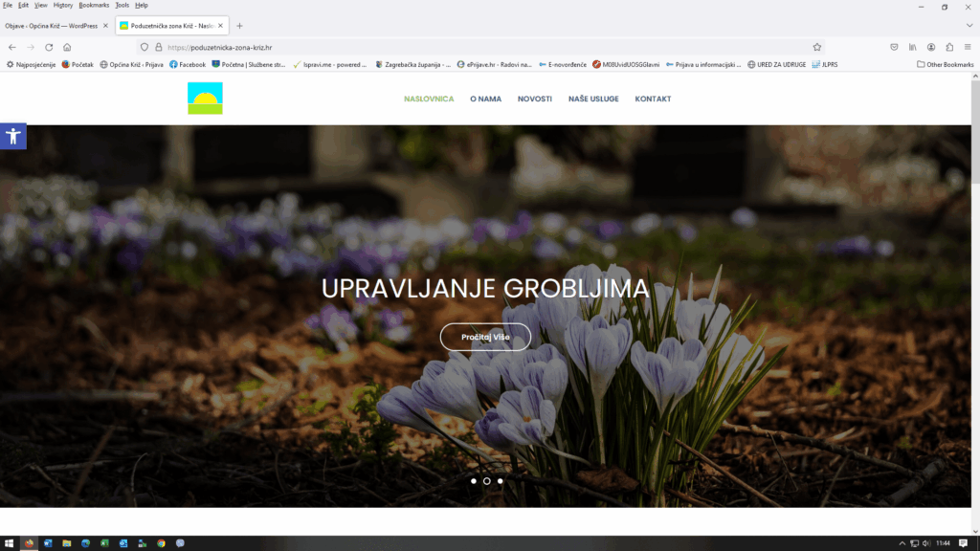Expand the Other Bookmarks folder
Screen dimensions: 980x551
tap(945, 64)
